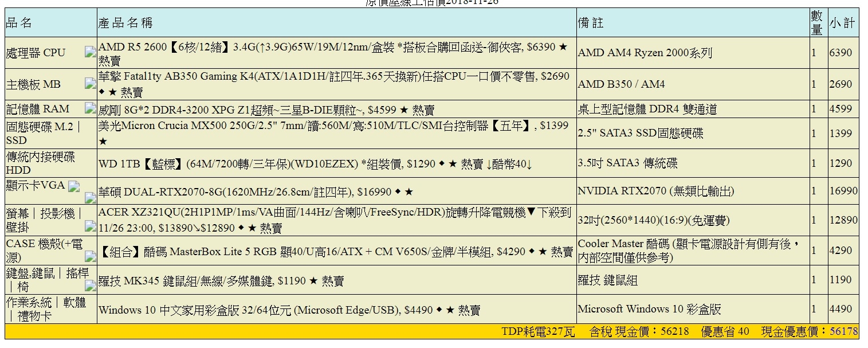Click the motherboard subtotal 2690

(840, 84)
